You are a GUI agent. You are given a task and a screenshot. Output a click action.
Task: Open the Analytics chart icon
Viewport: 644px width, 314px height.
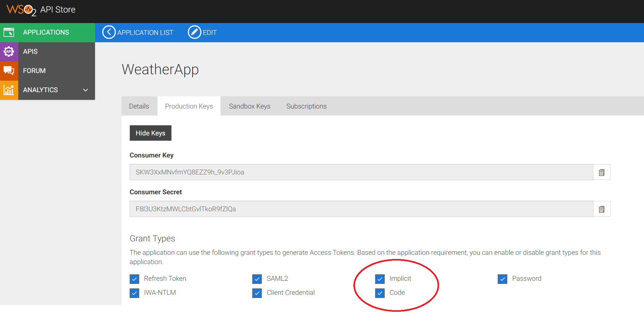9,90
